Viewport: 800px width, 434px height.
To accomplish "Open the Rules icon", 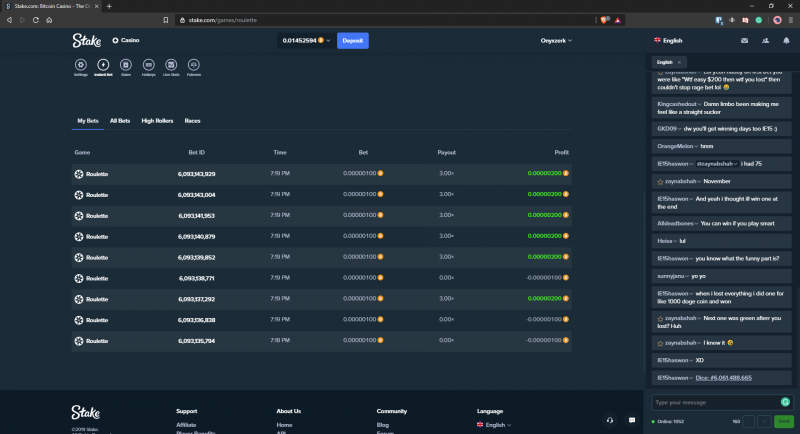I will [126, 65].
